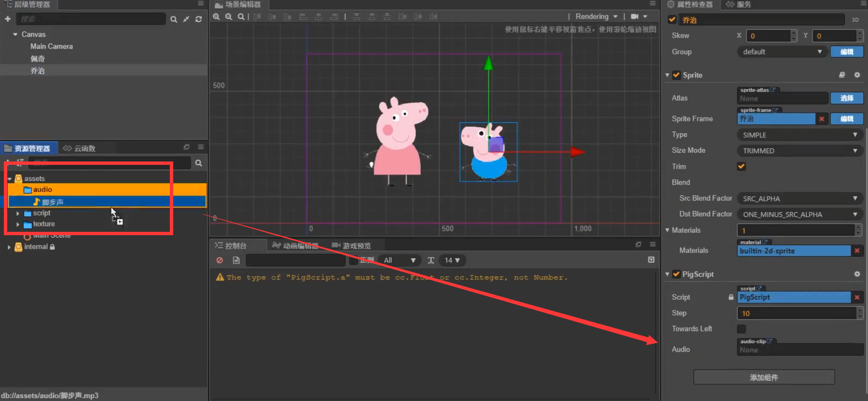Click 选择 button for Atlas
The width and height of the screenshot is (868, 401).
[847, 98]
